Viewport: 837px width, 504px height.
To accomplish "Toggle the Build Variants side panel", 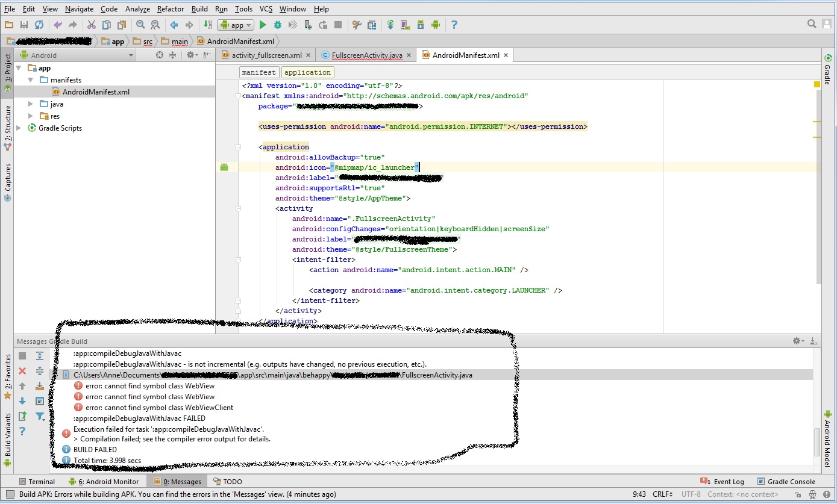I will (8, 435).
